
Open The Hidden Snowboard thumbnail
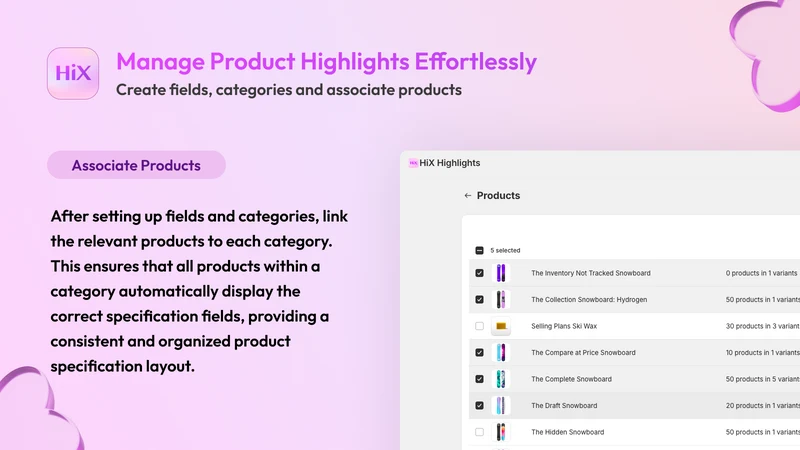click(501, 432)
